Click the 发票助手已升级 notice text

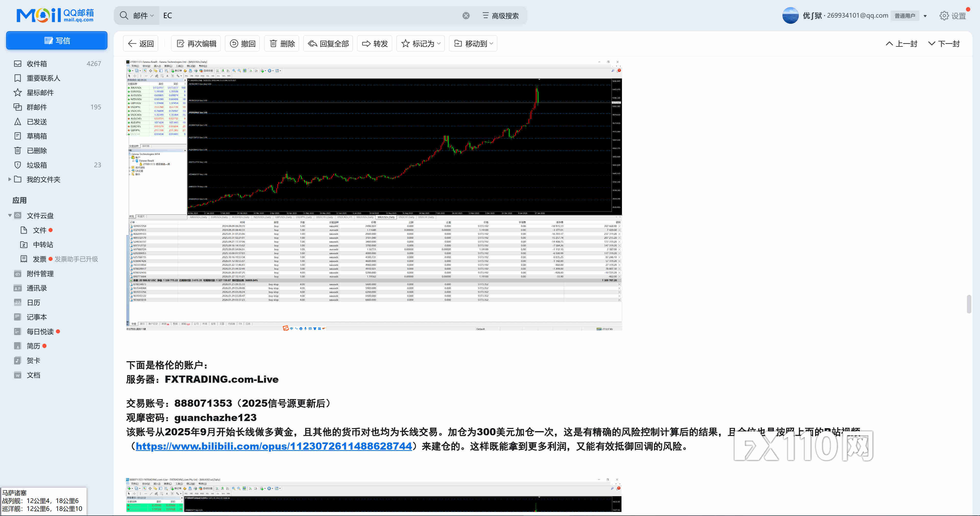coord(76,259)
